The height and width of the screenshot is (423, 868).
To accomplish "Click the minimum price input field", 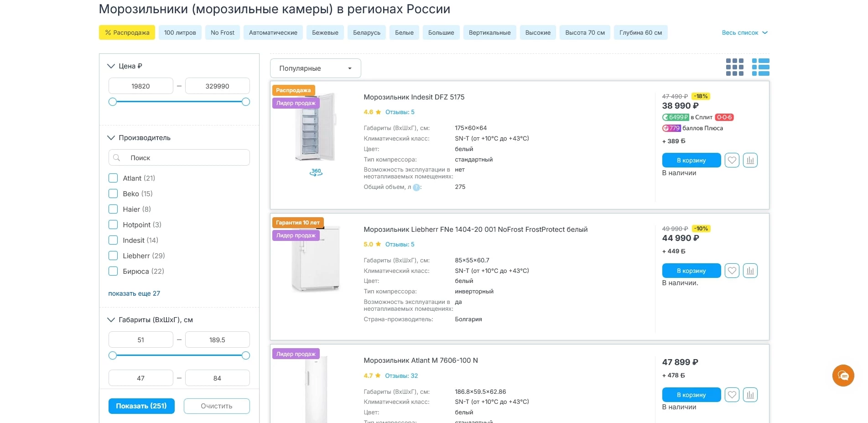I will tap(140, 86).
